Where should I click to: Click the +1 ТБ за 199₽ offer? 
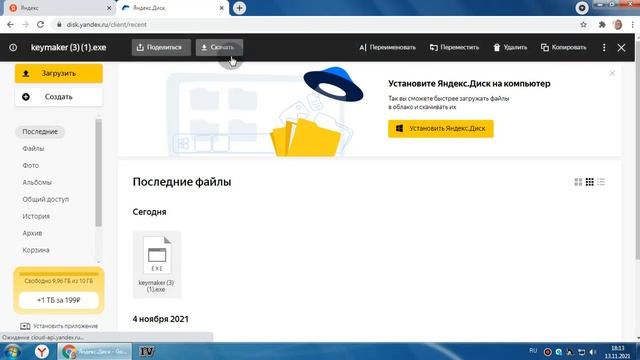(x=59, y=300)
